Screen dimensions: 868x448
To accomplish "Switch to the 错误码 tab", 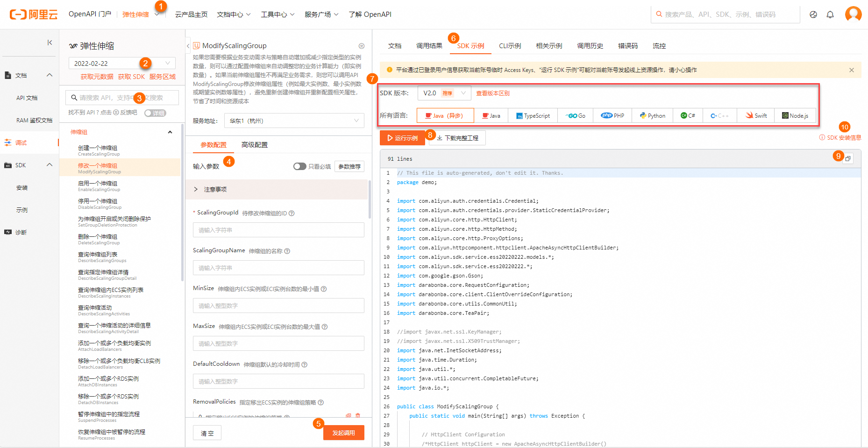I will (627, 46).
